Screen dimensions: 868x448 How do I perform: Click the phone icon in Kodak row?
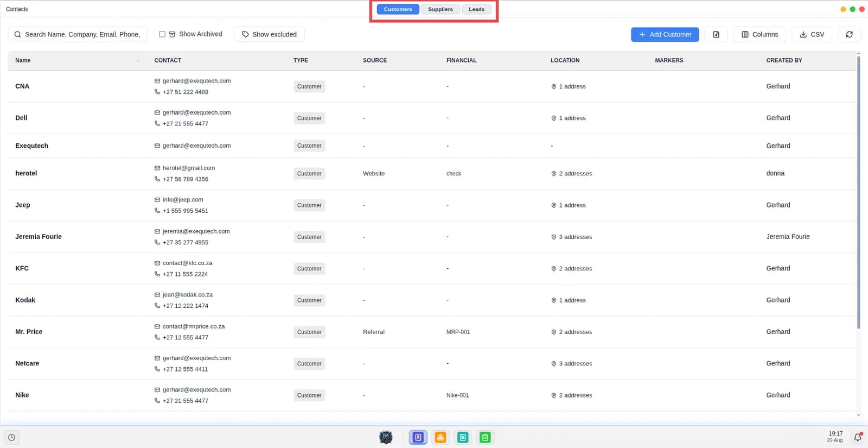pos(157,306)
